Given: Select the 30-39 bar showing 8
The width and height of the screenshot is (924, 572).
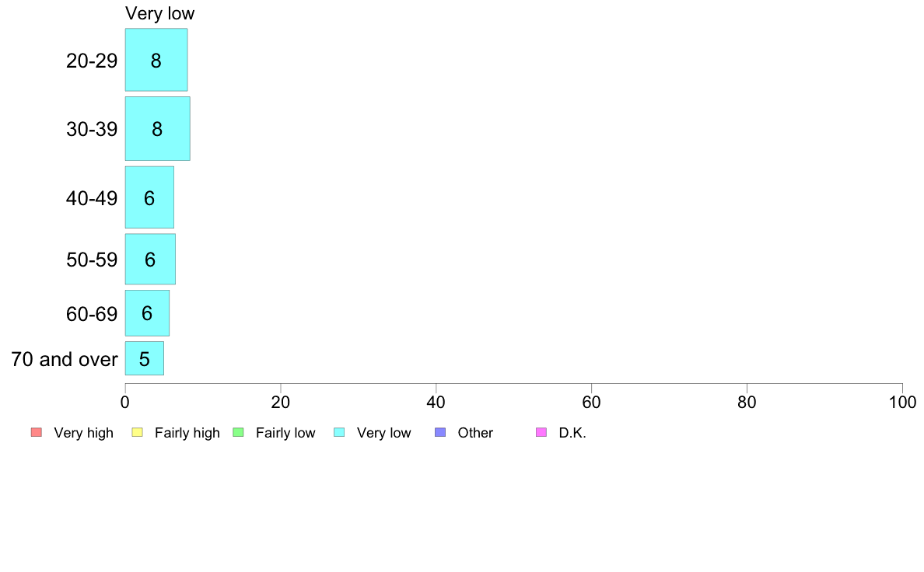Looking at the screenshot, I should (157, 128).
